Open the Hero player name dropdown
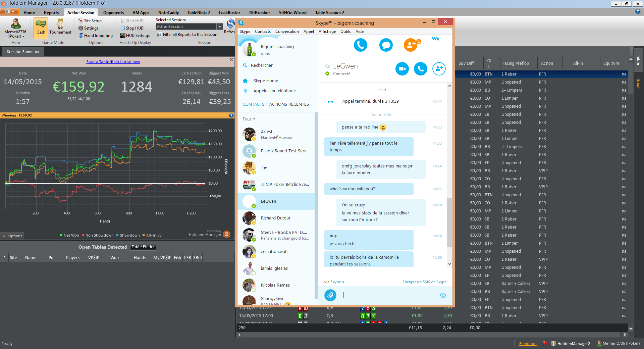Viewport: 644px width, 349px height. tap(15, 34)
